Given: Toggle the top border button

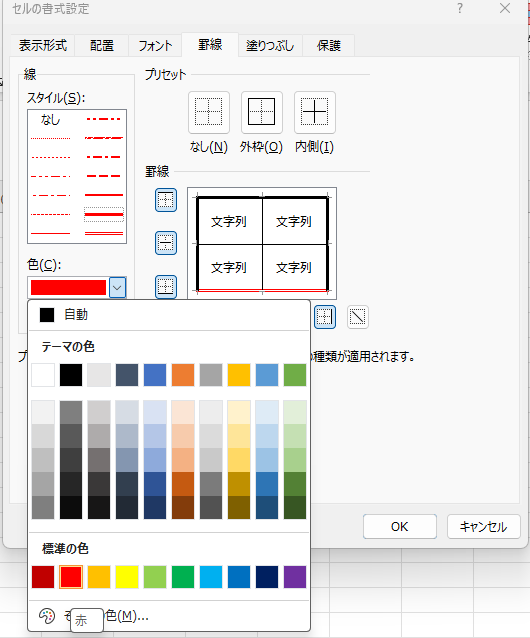Looking at the screenshot, I should click(166, 200).
